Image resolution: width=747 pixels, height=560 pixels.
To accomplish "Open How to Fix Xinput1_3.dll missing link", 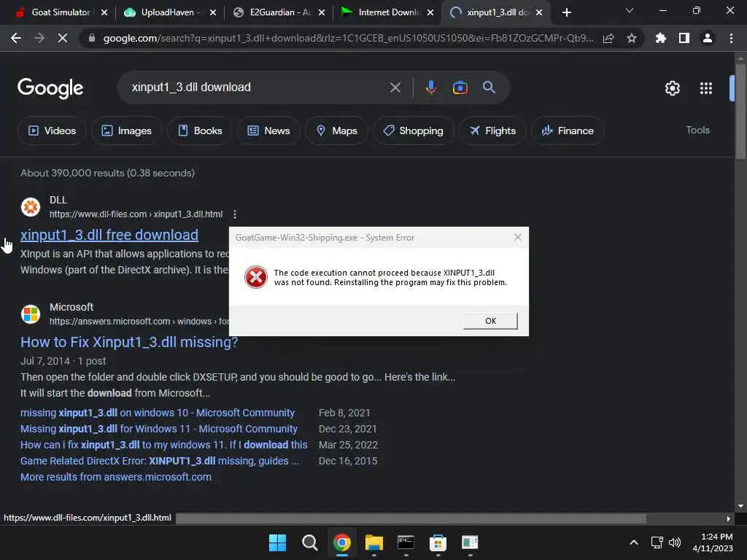I will [x=129, y=342].
